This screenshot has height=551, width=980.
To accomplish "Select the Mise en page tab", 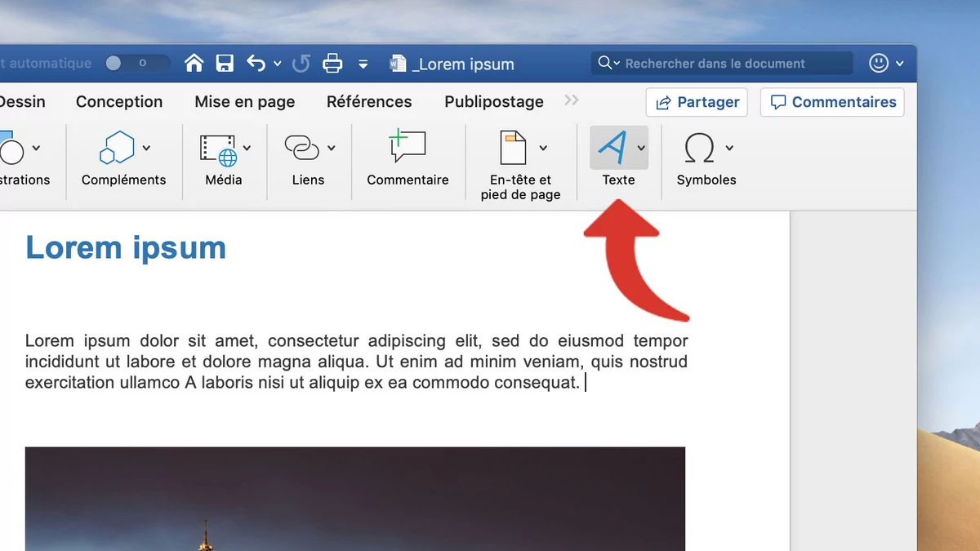I will pos(245,102).
